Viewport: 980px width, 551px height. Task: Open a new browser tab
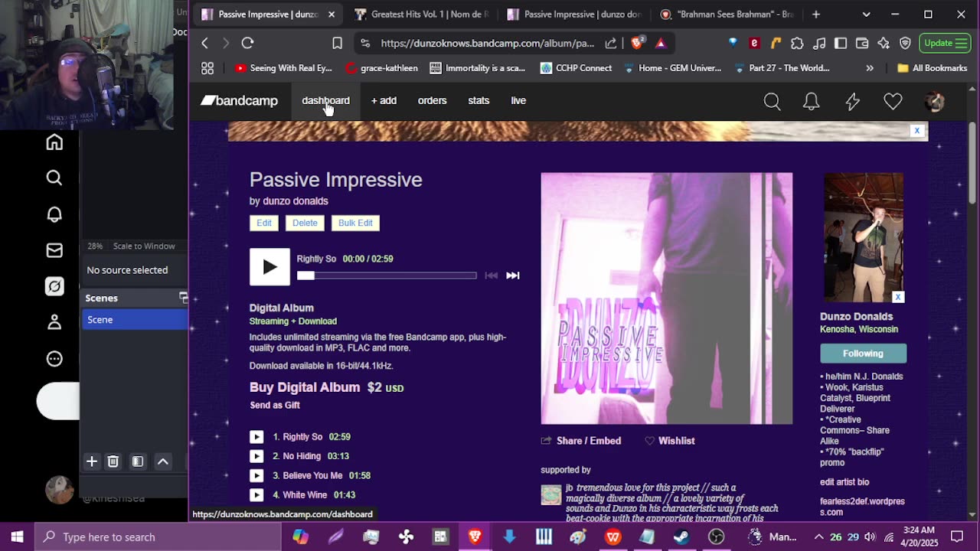tap(816, 14)
